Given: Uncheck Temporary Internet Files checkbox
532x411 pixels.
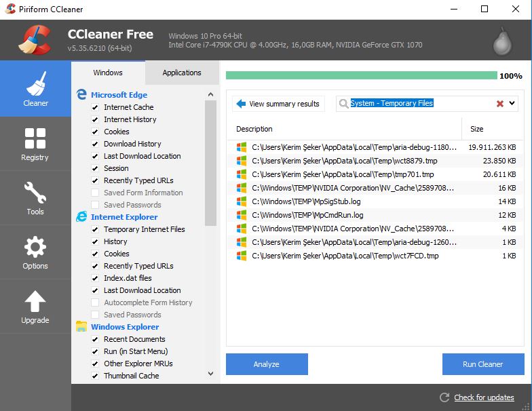Looking at the screenshot, I should point(95,229).
